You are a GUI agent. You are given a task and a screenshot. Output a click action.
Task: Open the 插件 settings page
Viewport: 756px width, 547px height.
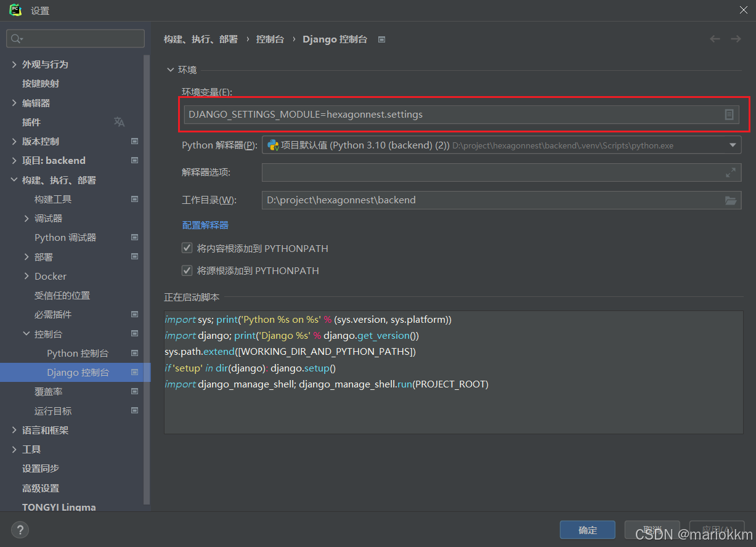(31, 122)
